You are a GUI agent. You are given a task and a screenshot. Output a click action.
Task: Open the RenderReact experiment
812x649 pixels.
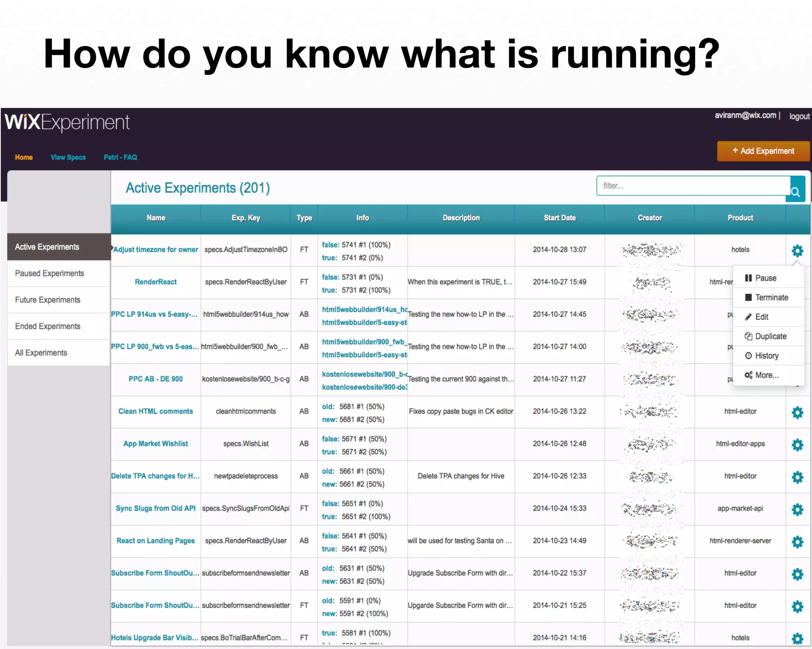click(156, 282)
